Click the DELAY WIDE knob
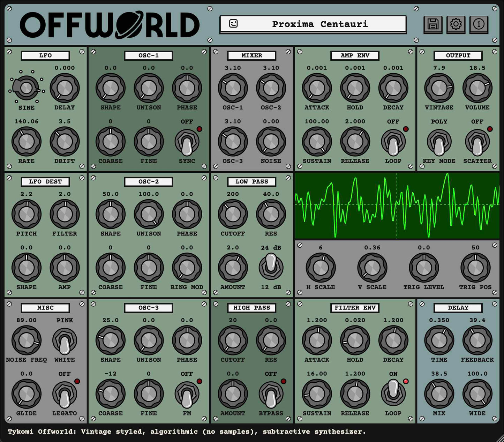The width and height of the screenshot is (504, 442). [477, 394]
